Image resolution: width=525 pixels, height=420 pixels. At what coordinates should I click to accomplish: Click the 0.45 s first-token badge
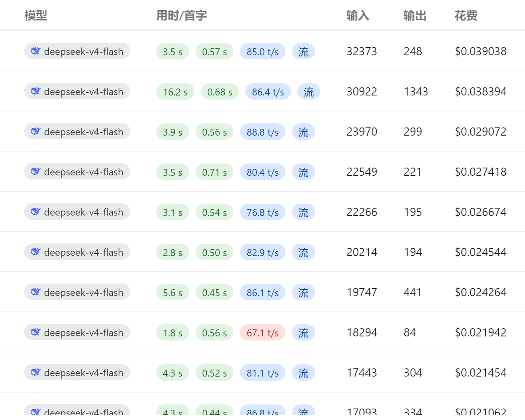point(215,293)
